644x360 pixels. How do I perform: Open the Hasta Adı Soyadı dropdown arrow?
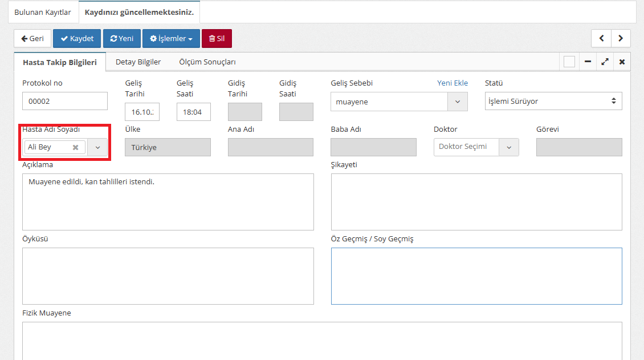point(97,147)
